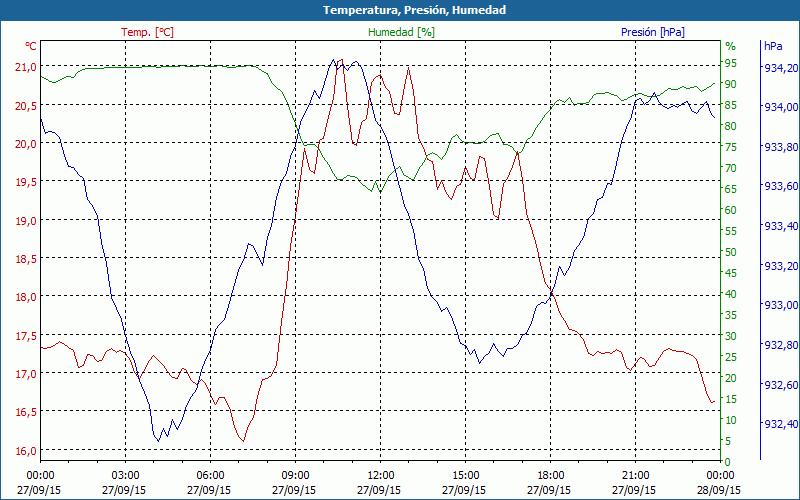This screenshot has height=500, width=800.
Task: Click the '18:00' time axis label
Action: coord(551,476)
